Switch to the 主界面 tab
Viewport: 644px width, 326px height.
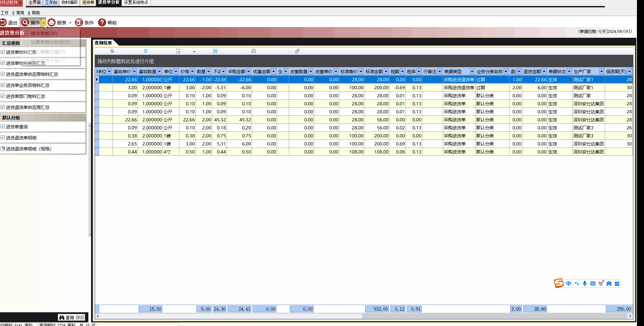point(34,3)
